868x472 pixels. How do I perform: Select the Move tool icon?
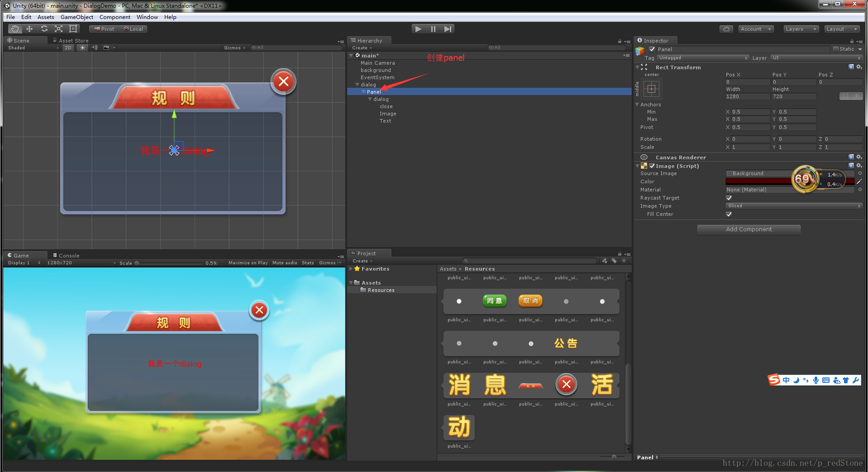coord(29,29)
